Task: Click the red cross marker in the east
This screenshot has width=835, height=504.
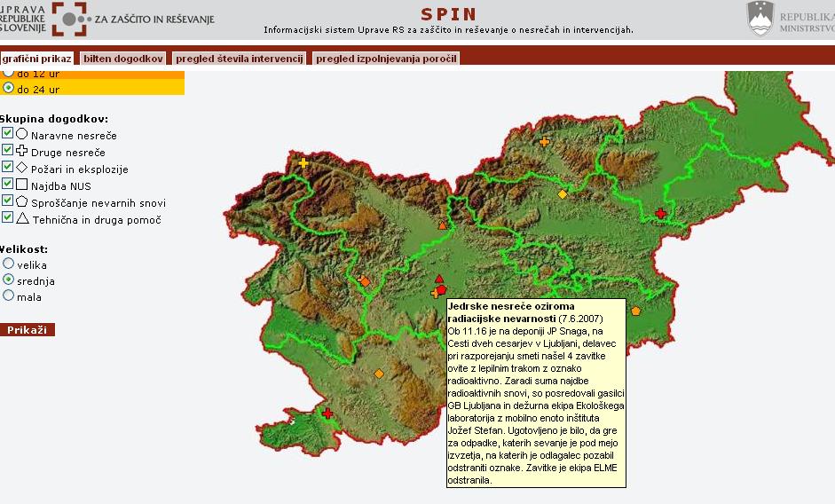Action: (660, 213)
